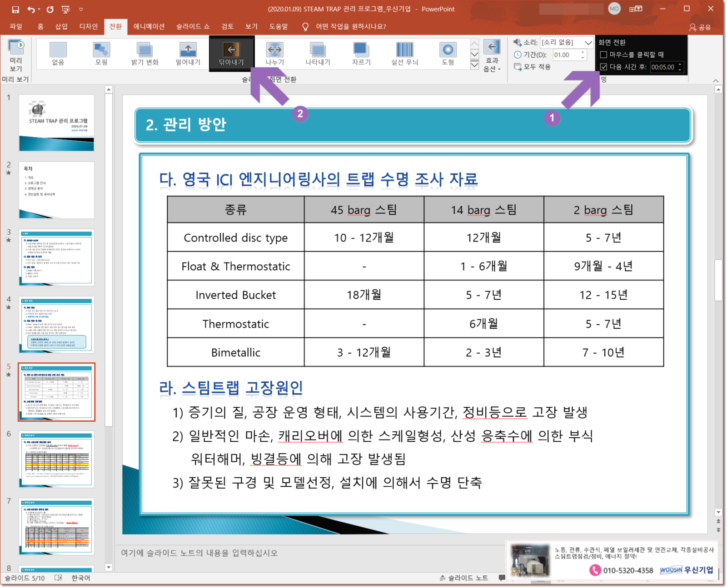Viewport: 727px width, 588px height.
Task: Click the 00:05.00 advance time field
Action: click(x=663, y=67)
